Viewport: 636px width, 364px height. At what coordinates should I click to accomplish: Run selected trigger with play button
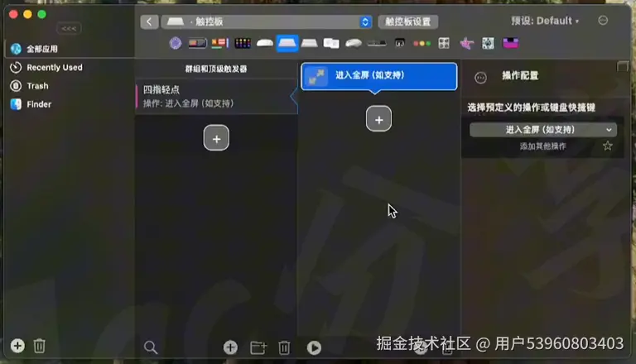(x=314, y=347)
